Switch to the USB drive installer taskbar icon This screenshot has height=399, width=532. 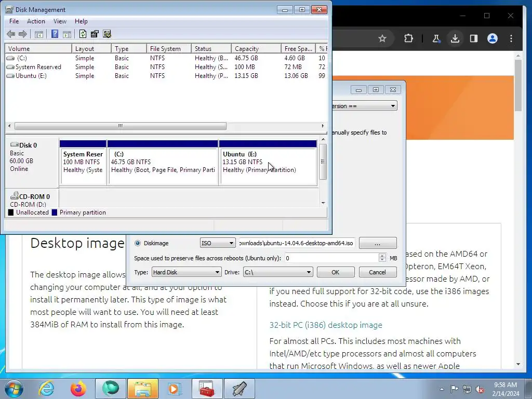click(x=240, y=389)
